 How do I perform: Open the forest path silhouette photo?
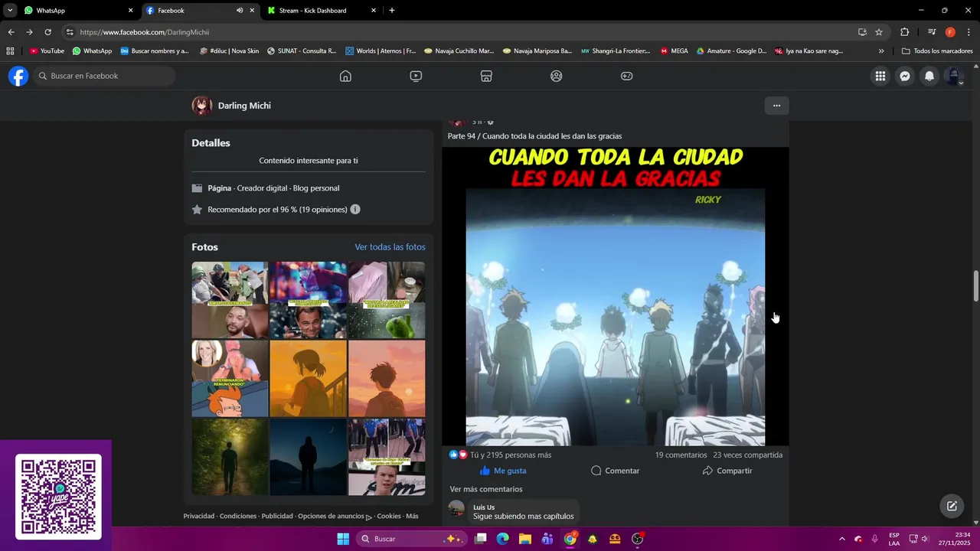click(230, 457)
